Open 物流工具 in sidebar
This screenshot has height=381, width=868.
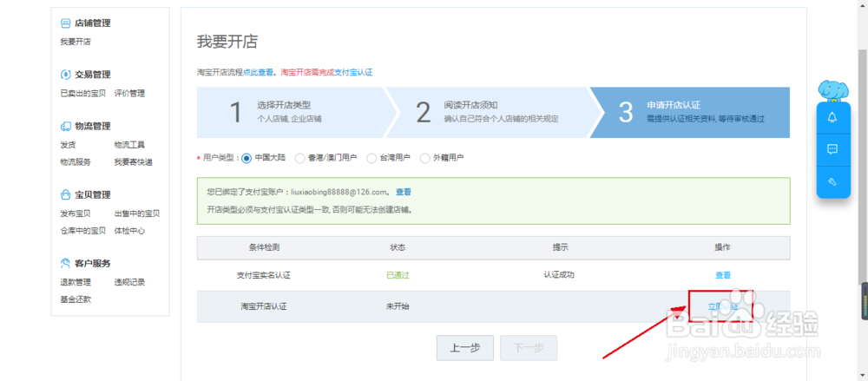(129, 145)
